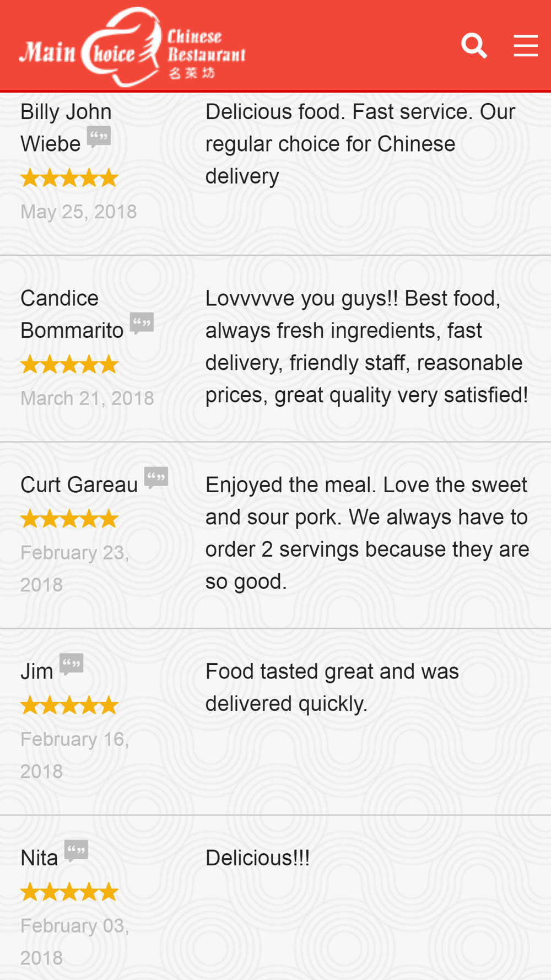
Task: Click the Main Choice restaurant logo
Action: click(132, 47)
